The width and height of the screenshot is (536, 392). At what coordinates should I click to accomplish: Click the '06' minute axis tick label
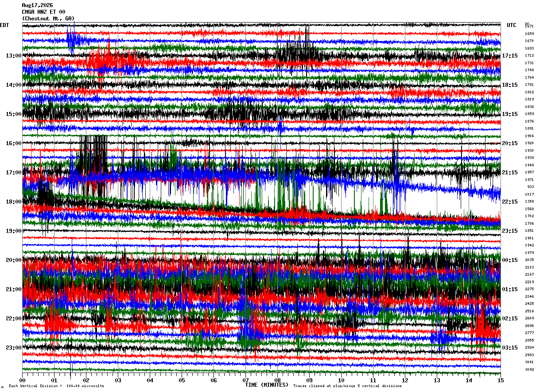pos(214,380)
